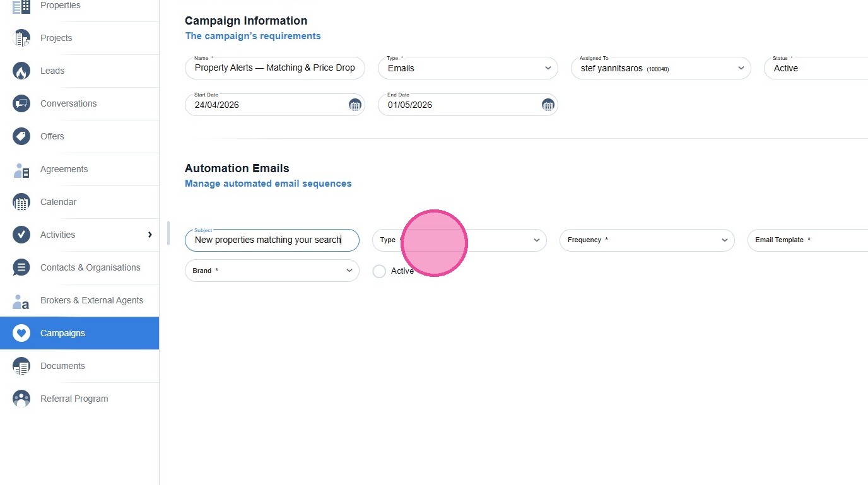
Task: Open Properties in the sidebar
Action: pos(79,6)
